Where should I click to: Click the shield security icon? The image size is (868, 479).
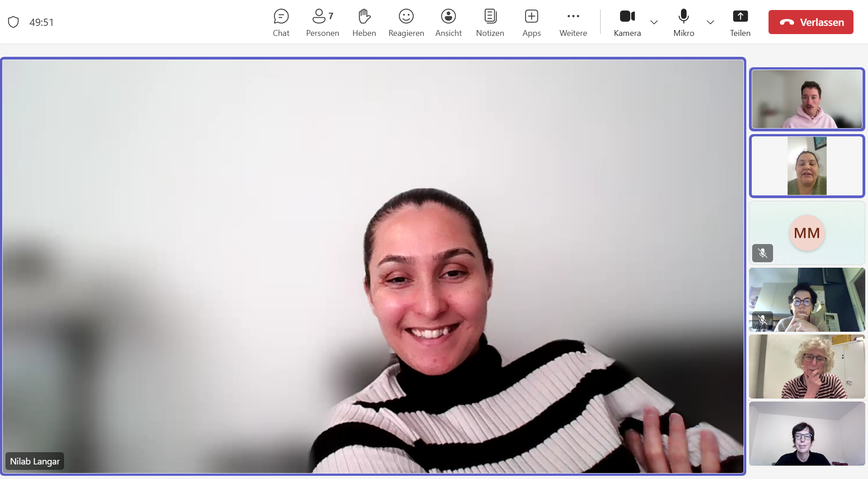(14, 22)
